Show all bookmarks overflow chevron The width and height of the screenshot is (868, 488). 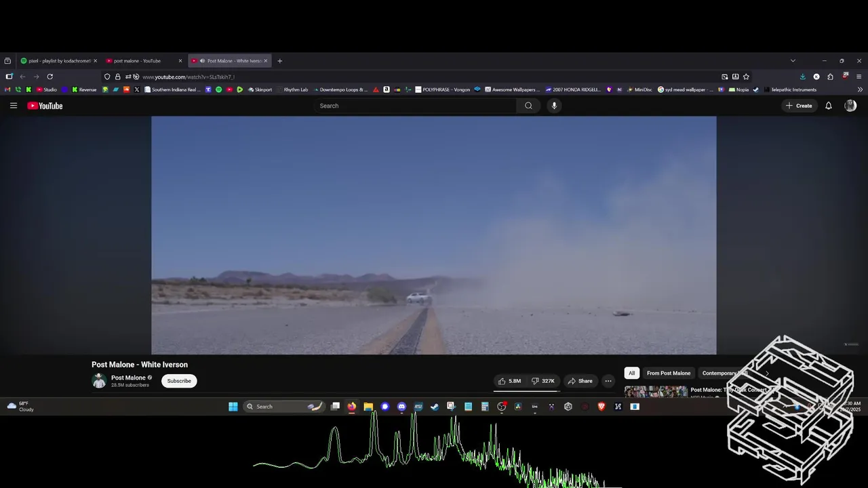[x=860, y=89]
